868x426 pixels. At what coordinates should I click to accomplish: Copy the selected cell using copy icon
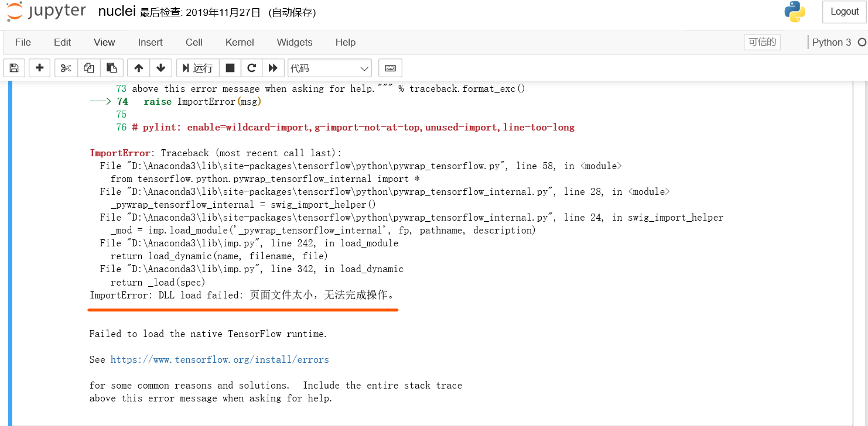click(88, 68)
